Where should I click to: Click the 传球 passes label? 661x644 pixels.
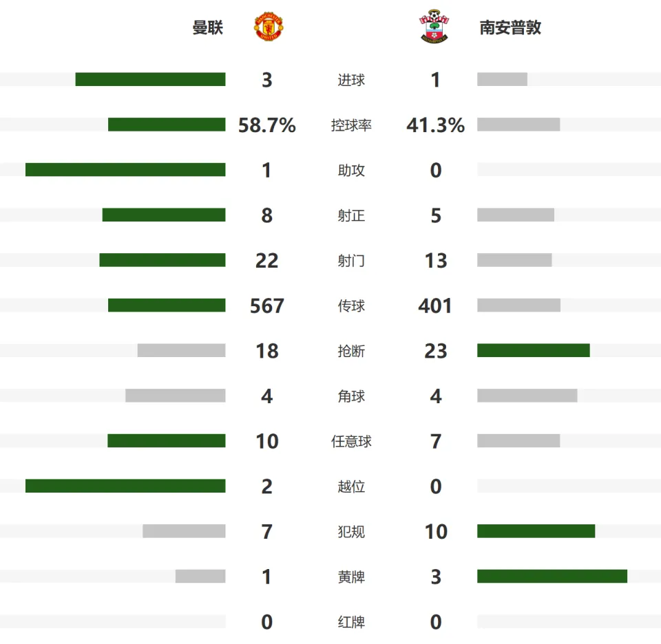pyautogui.click(x=351, y=305)
